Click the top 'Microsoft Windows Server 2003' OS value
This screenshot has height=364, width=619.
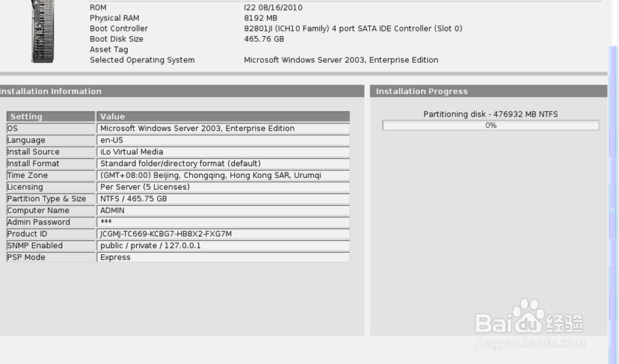point(341,60)
